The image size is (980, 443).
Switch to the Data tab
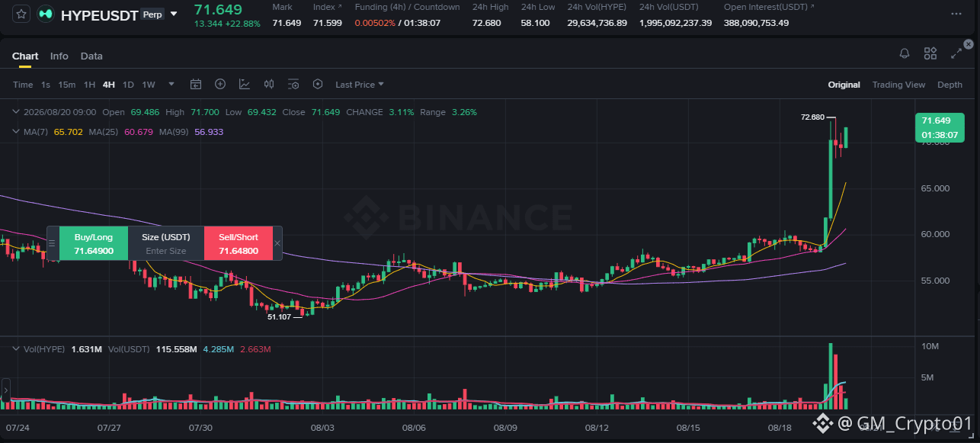(x=91, y=56)
